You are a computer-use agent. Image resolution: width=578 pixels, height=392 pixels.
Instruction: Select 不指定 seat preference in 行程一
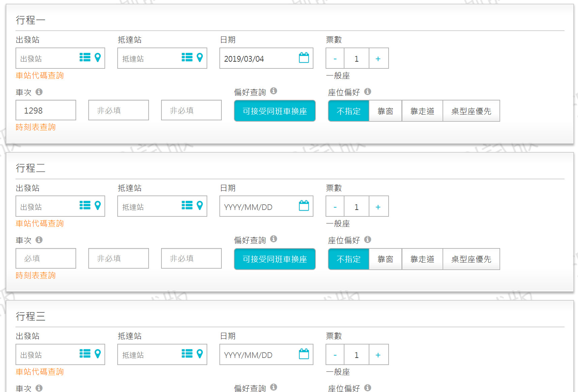point(348,111)
